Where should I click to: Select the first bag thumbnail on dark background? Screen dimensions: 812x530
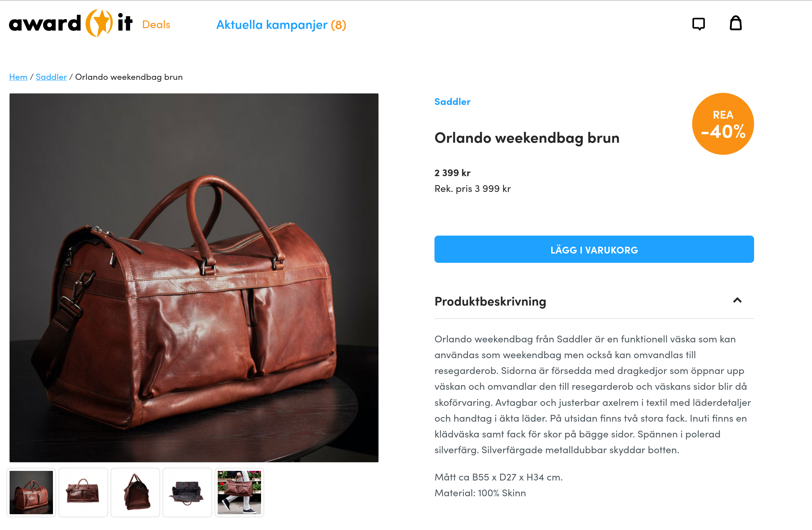click(31, 493)
